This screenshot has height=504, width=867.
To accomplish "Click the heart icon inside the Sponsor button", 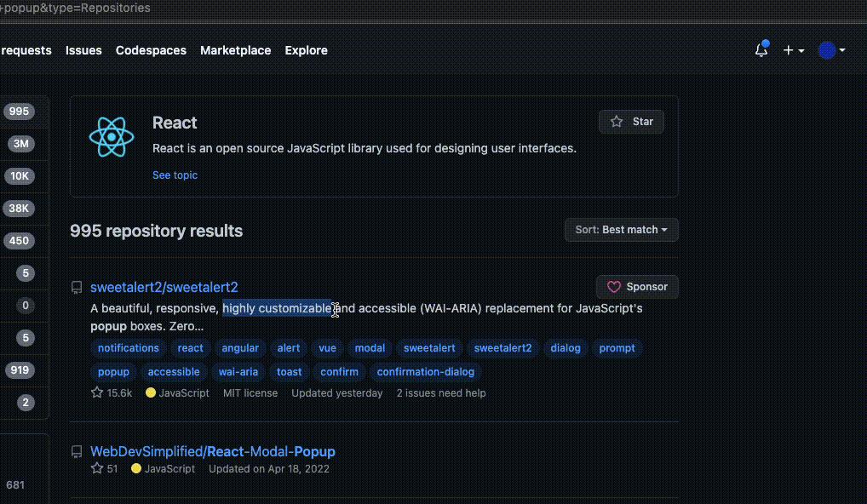I will tap(615, 286).
